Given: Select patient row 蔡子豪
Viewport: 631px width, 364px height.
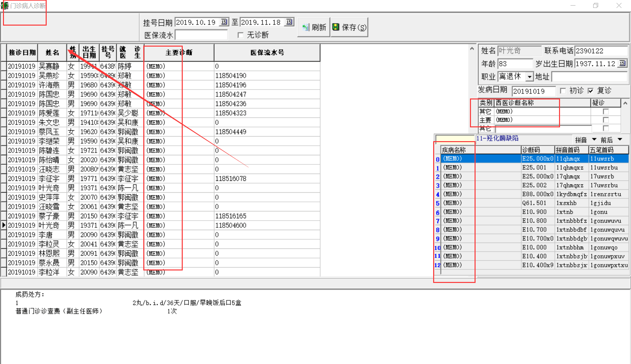Looking at the screenshot, I should tap(49, 216).
